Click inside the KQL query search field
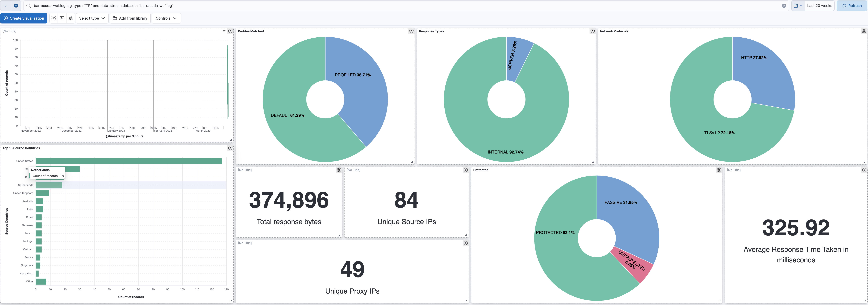868x305 pixels. 404,6
